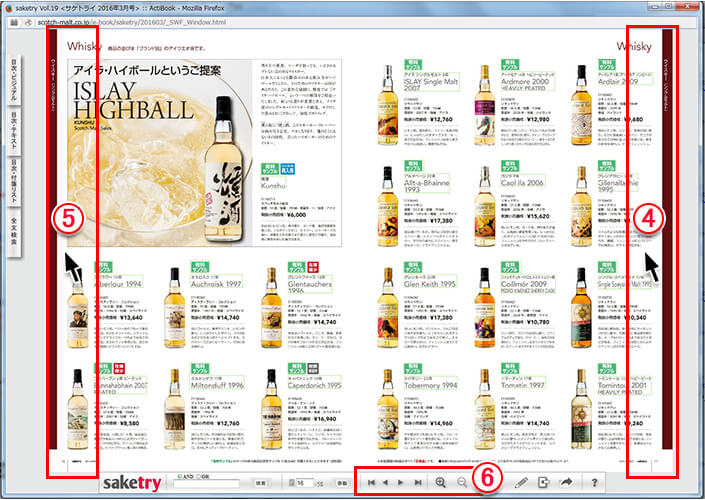Screen dimensions: 705x500
Task: Click the Caol Ila 2006 bottle image
Action: coord(485,207)
